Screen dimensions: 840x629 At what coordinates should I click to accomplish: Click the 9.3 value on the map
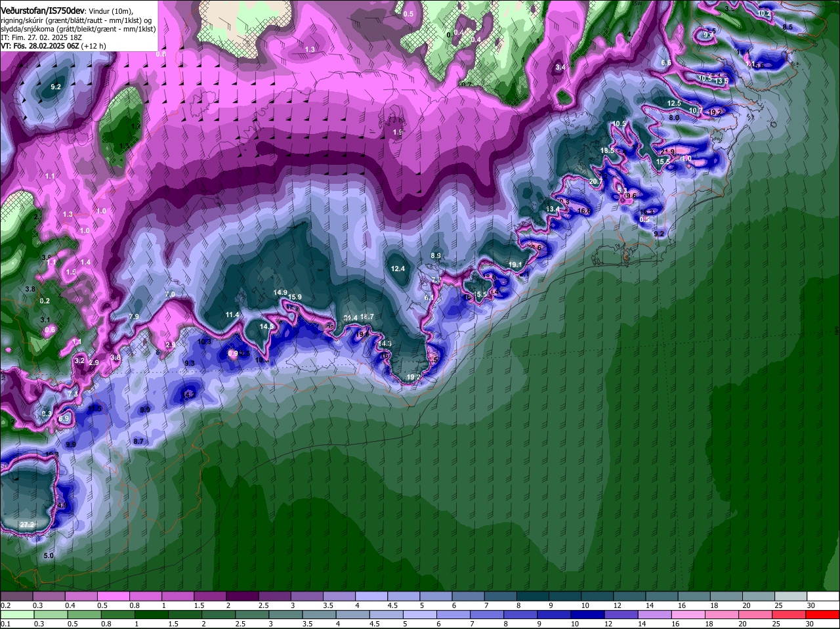point(190,362)
